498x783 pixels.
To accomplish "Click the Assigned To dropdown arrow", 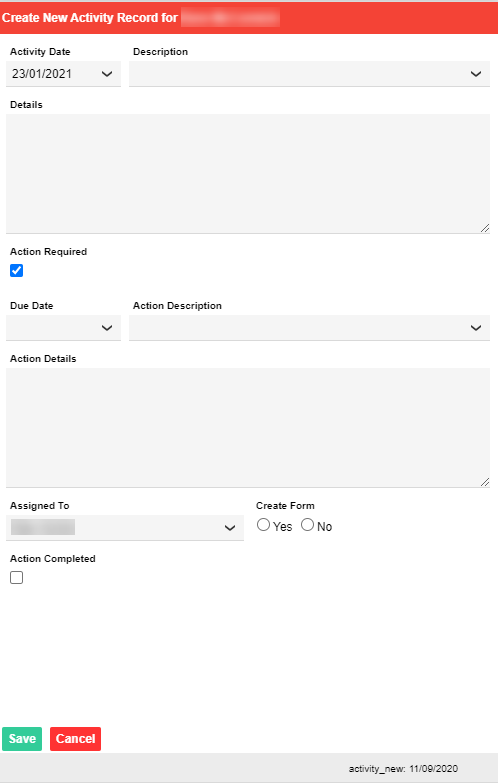I will coord(230,528).
